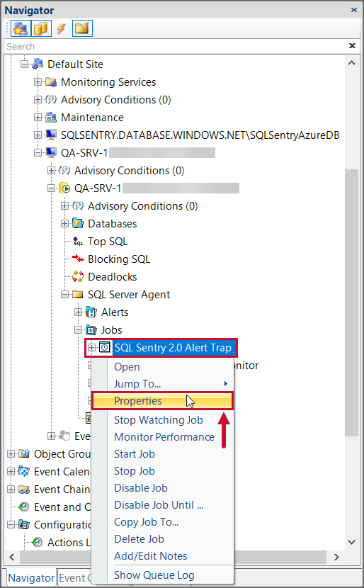
Task: Click the SQL Server Agent folder icon
Action: [78, 295]
